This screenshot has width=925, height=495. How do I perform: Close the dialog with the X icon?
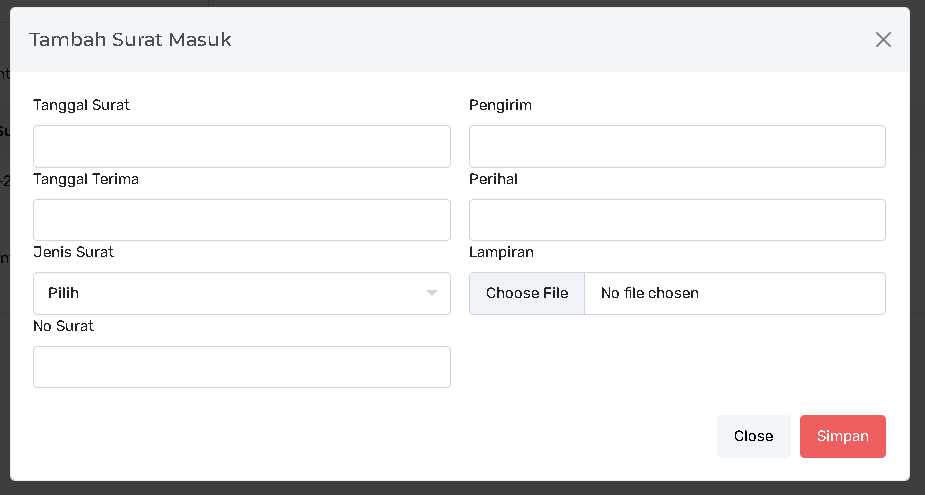883,40
